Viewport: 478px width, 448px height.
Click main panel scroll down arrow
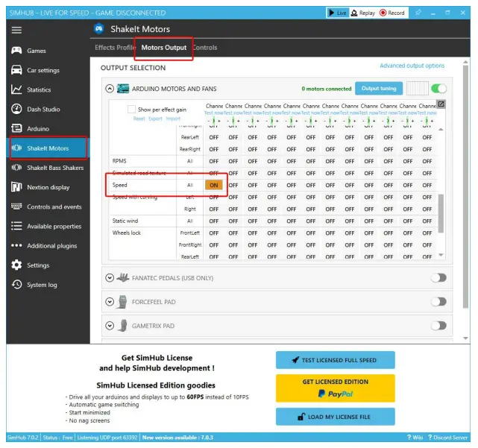(465, 338)
